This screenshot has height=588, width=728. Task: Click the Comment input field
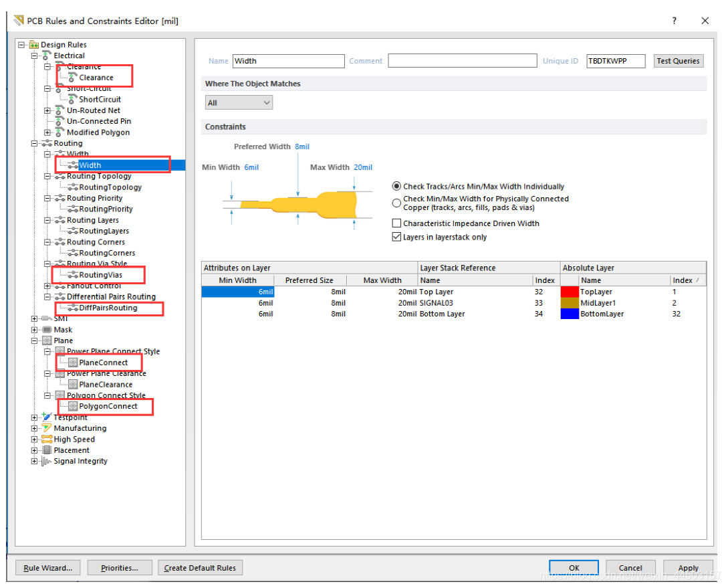point(462,61)
